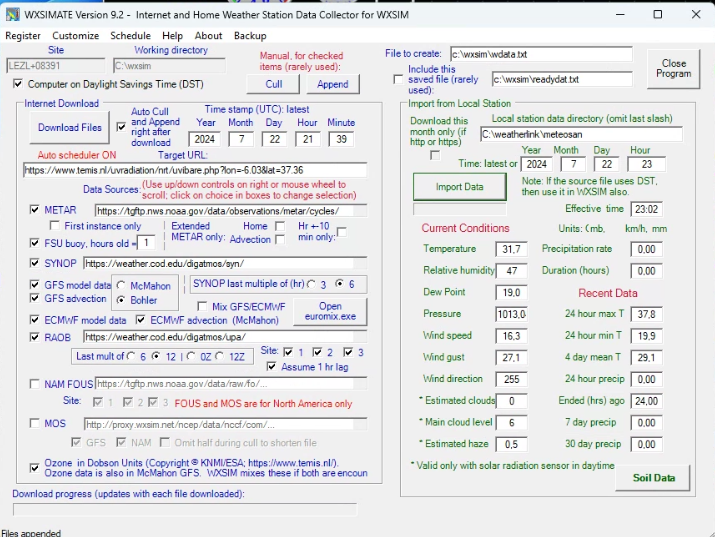Viewport: 715px width, 537px height.
Task: Toggle Computer on Daylight Savings Time checkbox
Action: tap(18, 84)
